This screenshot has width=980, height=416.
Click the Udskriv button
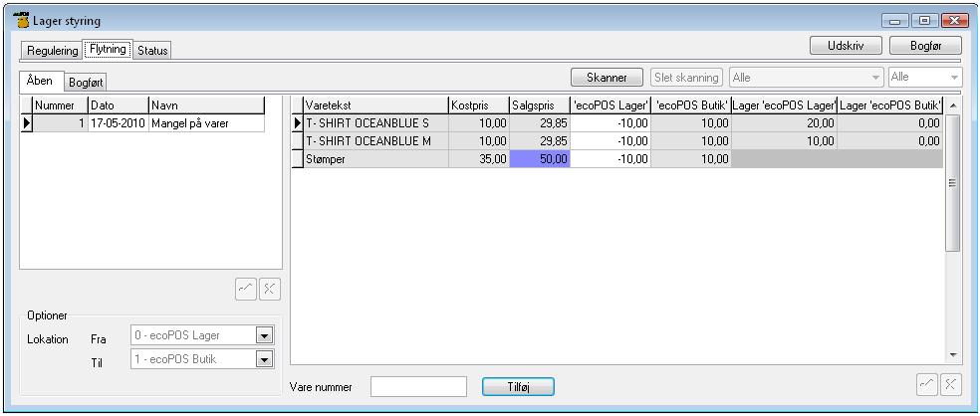click(x=845, y=46)
